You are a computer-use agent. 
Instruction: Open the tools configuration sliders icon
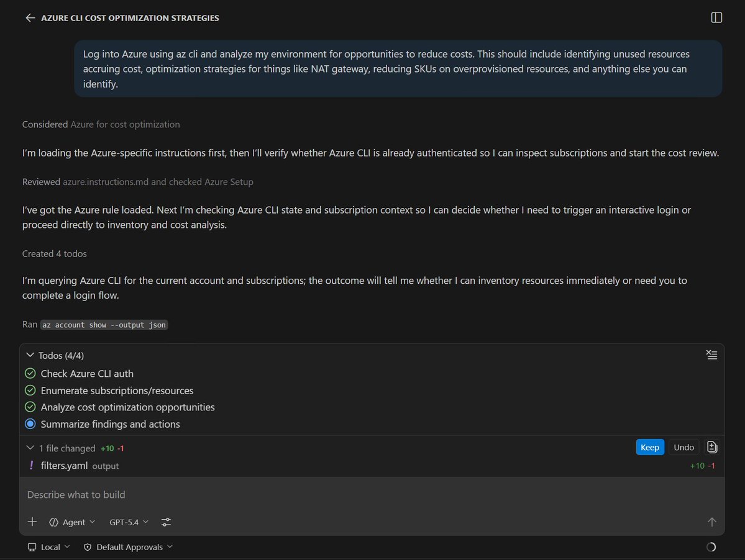[166, 522]
